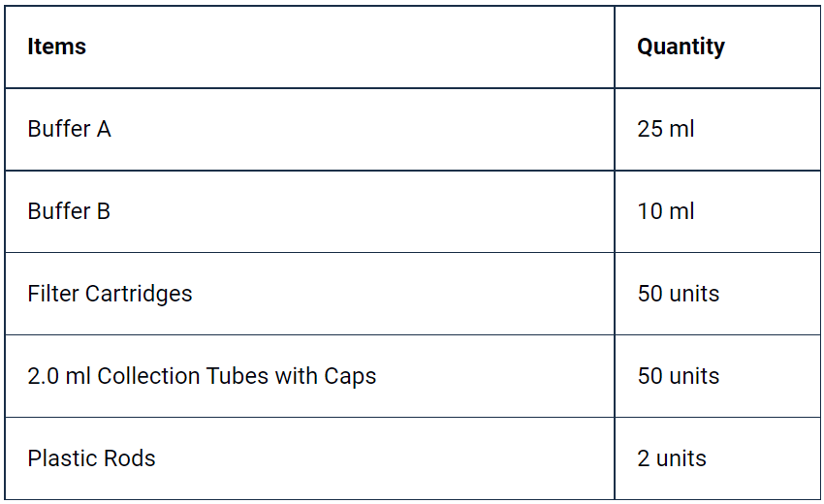
Task: Click the Items column header
Action: (x=309, y=47)
